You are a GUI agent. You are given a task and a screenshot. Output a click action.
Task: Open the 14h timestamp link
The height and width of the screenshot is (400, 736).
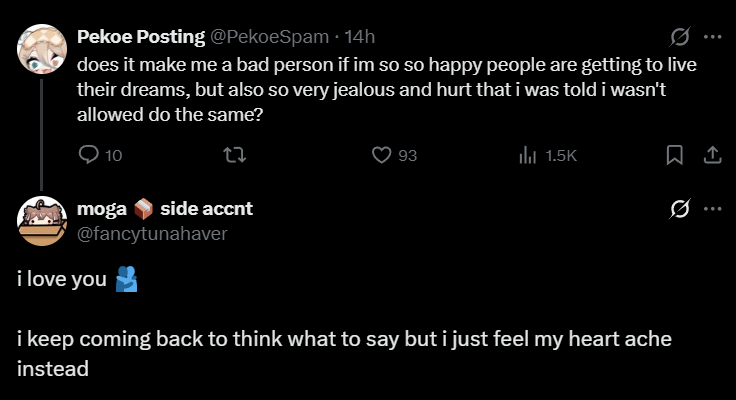[x=359, y=37]
